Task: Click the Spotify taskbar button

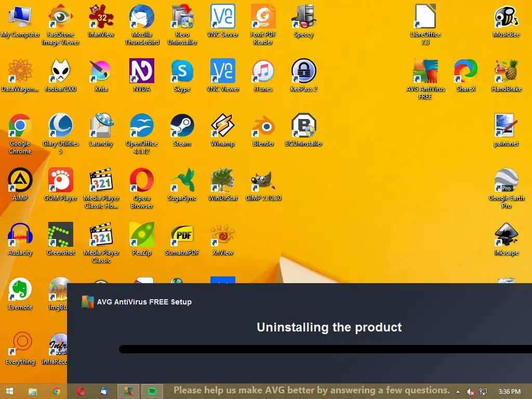Action: point(152,391)
